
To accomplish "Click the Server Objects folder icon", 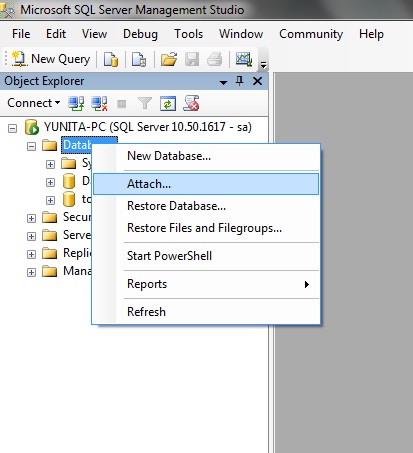I will click(50, 235).
